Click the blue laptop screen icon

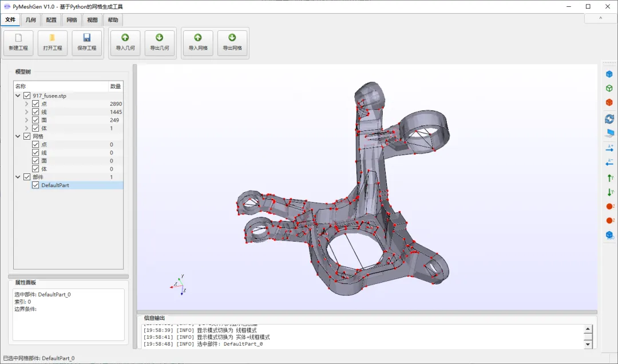pos(609,133)
